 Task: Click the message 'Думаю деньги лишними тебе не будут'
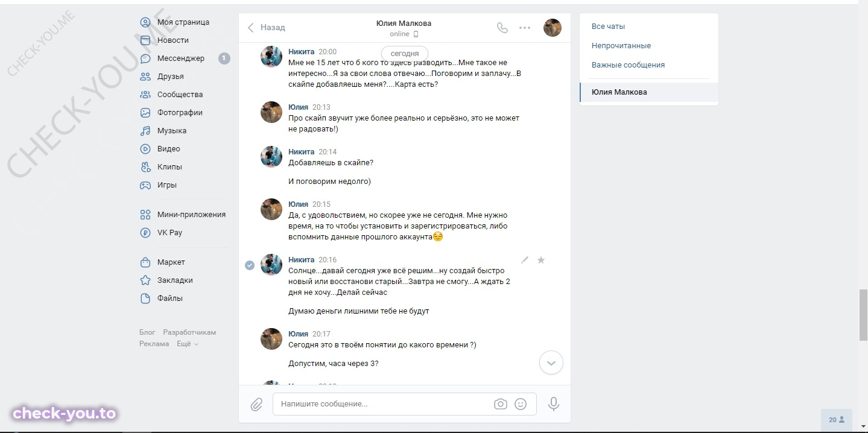[359, 312]
